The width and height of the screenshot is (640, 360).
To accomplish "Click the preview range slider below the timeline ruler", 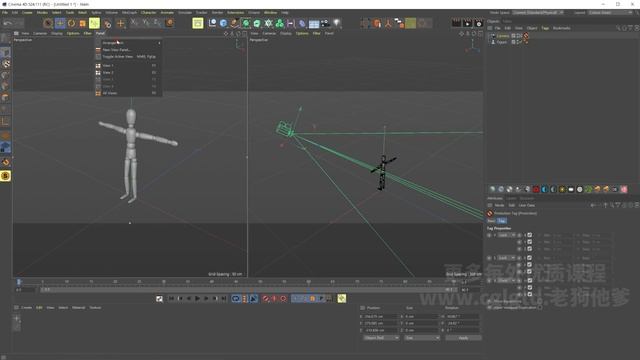I will [249, 290].
